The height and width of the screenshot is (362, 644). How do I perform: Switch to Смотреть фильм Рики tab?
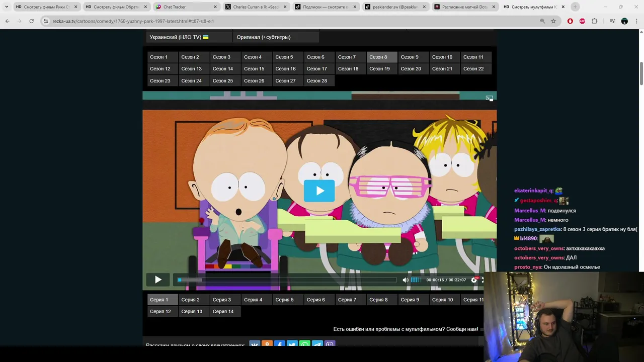[x=46, y=7]
